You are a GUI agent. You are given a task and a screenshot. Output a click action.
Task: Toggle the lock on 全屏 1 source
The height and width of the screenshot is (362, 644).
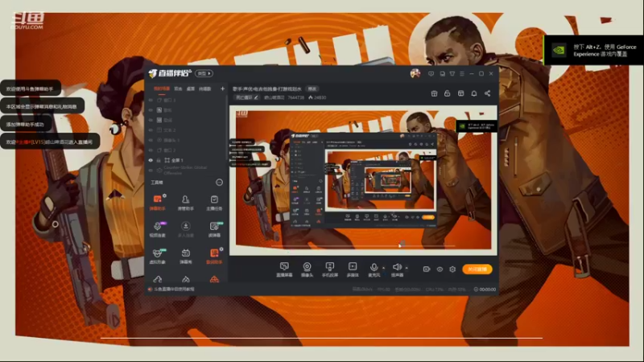tap(159, 160)
